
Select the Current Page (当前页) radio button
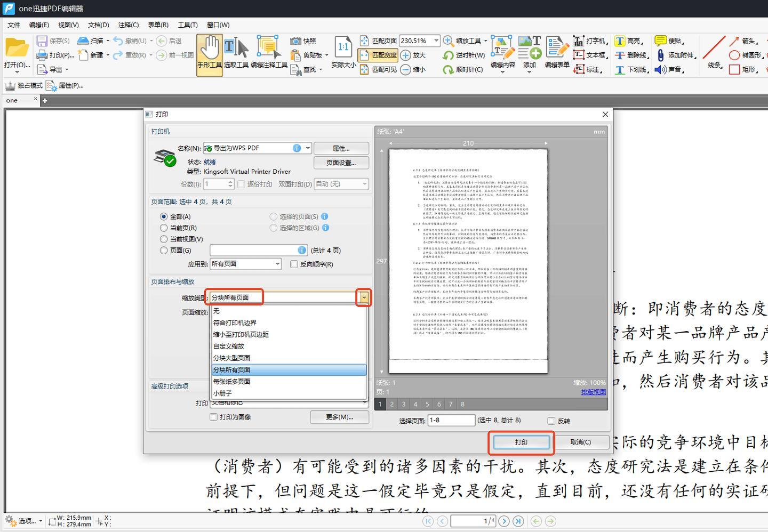pos(164,228)
